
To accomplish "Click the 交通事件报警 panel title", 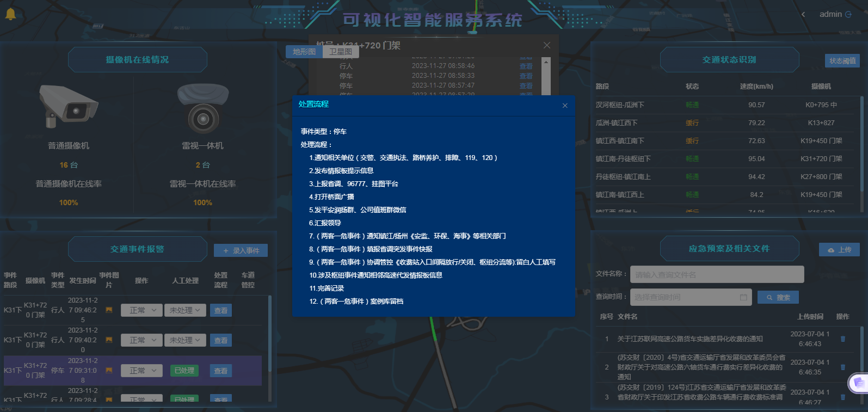I will coord(137,249).
